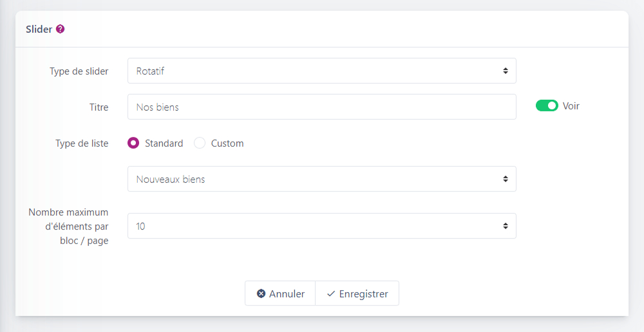Click the arrows icon on Rotatif select
Screen dimensions: 644x332
pyautogui.click(x=506, y=71)
